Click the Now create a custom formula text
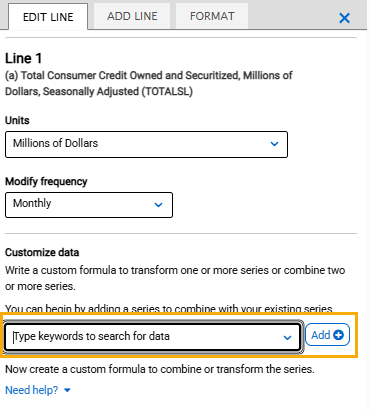The image size is (370, 412). click(160, 369)
